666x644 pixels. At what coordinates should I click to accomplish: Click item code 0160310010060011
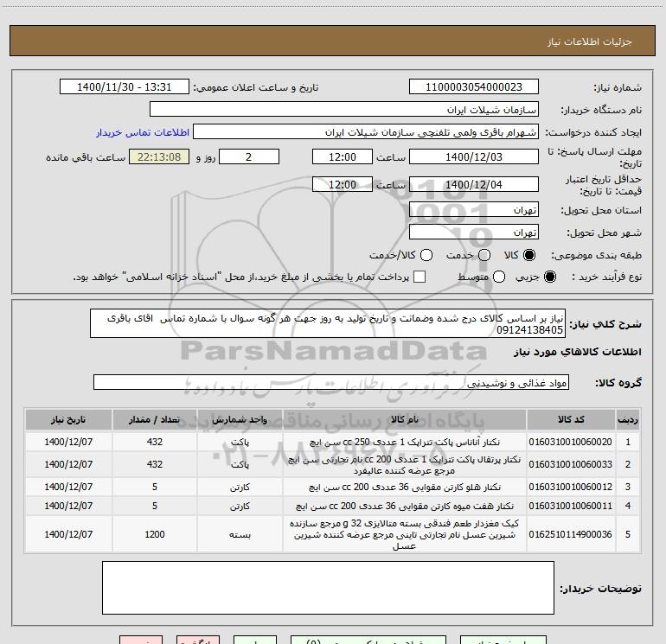point(571,506)
